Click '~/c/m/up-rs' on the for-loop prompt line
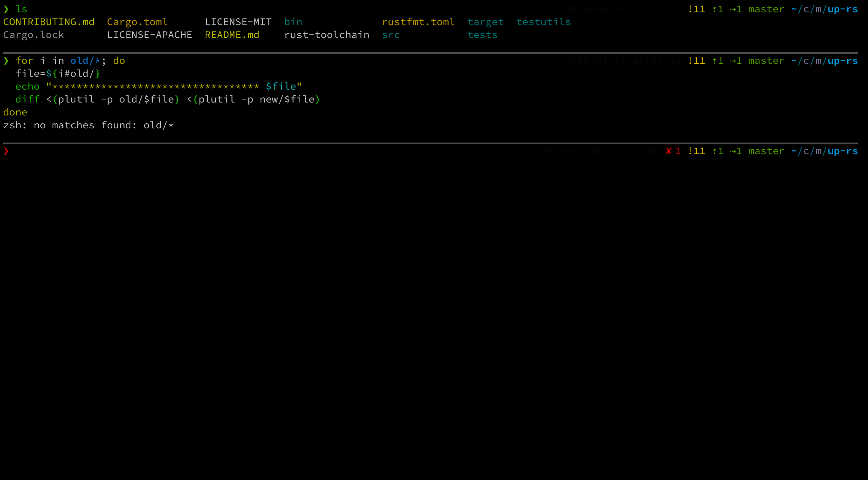 [x=825, y=61]
